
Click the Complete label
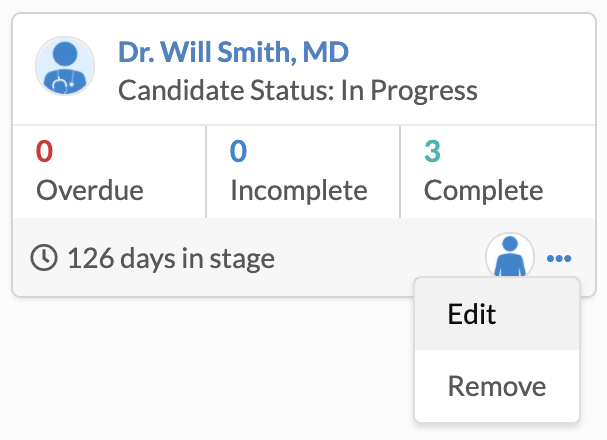(x=484, y=190)
